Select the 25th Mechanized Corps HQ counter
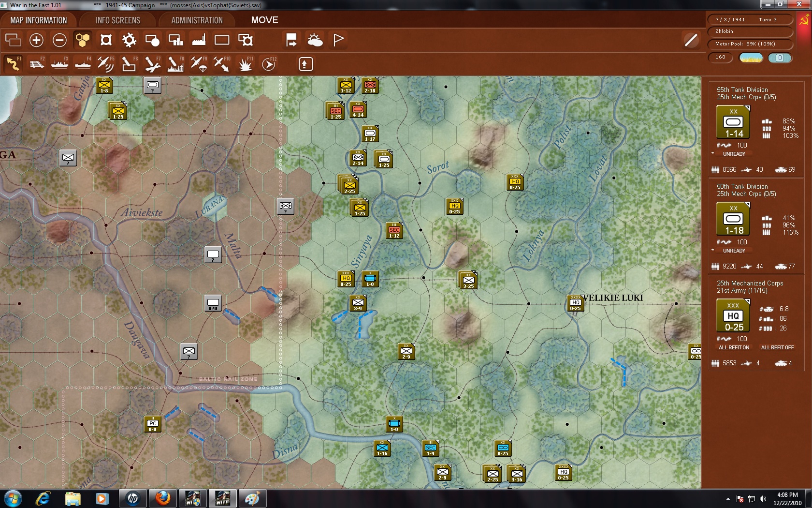Screen dimensions: 812x508 click(x=733, y=315)
